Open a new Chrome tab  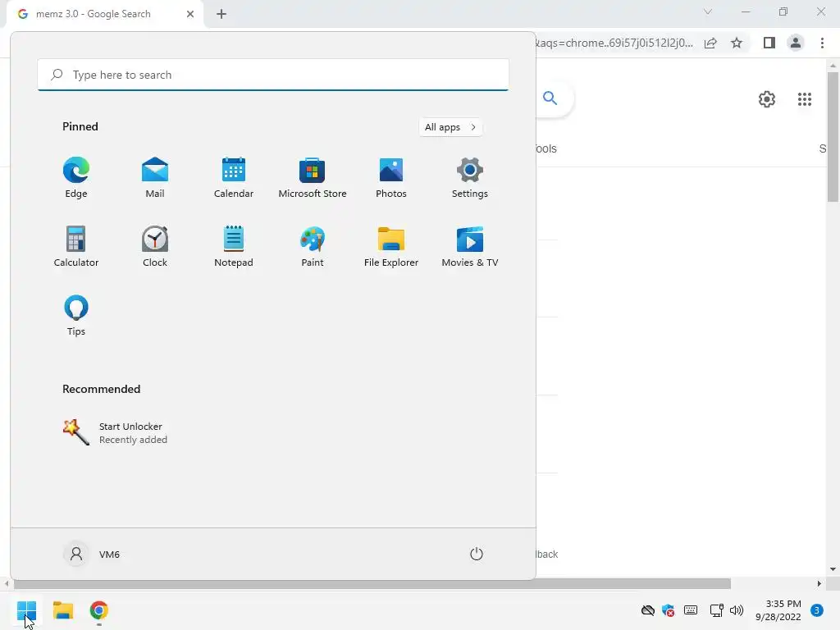coord(221,14)
